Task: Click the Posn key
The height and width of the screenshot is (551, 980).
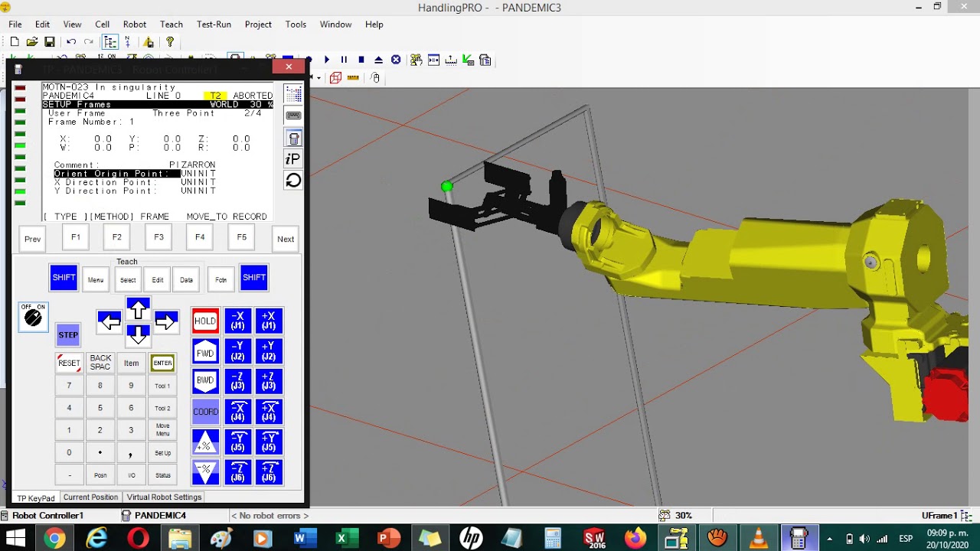Action: click(100, 475)
